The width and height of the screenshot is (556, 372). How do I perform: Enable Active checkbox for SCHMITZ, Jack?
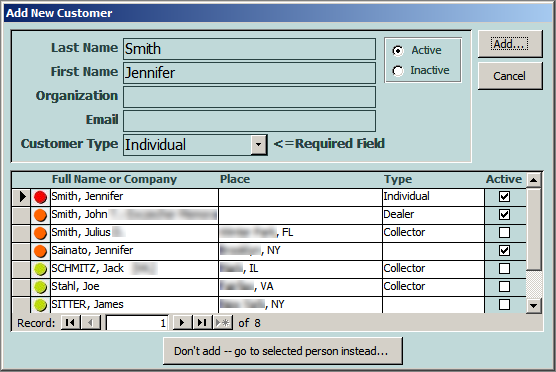pyautogui.click(x=504, y=268)
